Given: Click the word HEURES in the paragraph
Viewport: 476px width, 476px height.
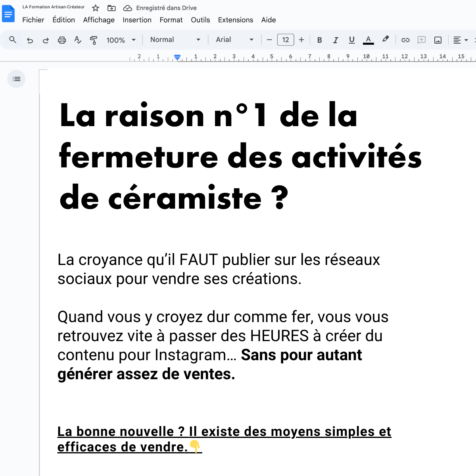Looking at the screenshot, I should [279, 336].
